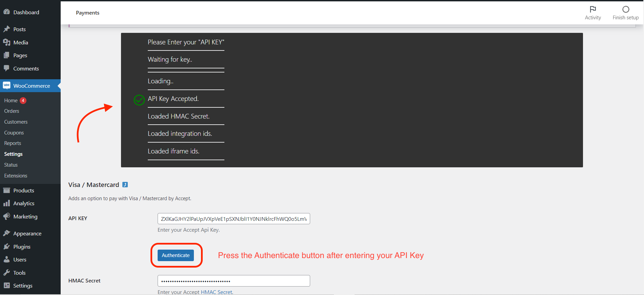The image size is (644, 295).
Task: Click Finish setup label
Action: click(626, 18)
